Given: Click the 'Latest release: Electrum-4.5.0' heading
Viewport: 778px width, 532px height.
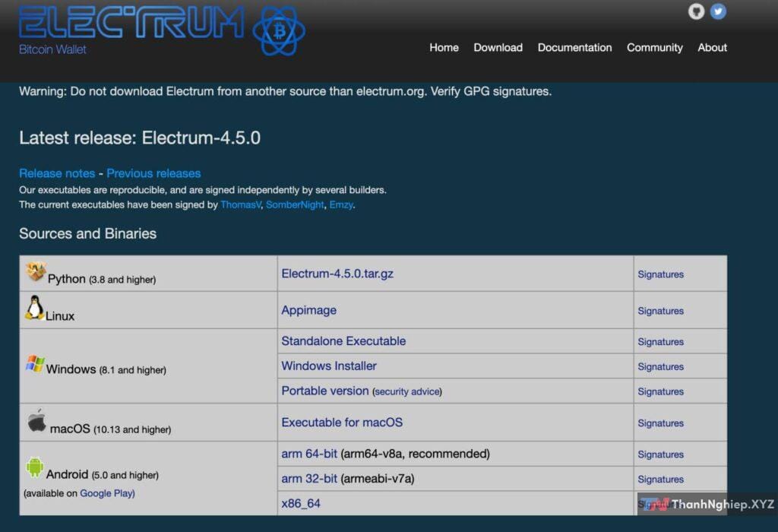Looking at the screenshot, I should pyautogui.click(x=140, y=138).
